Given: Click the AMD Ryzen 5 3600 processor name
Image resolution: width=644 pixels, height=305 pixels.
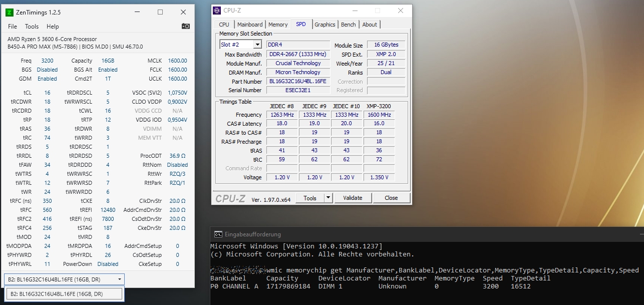Looking at the screenshot, I should [x=52, y=39].
